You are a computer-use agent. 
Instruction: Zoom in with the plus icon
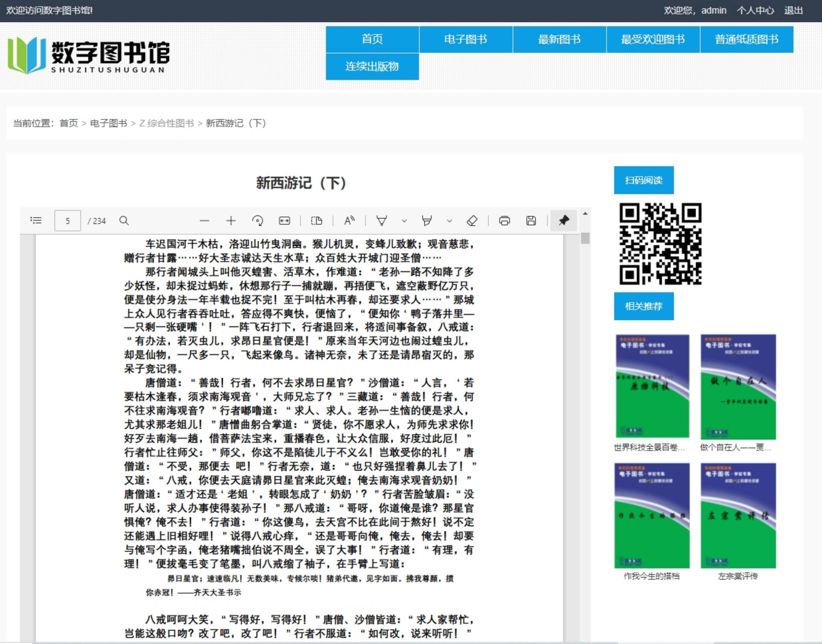coord(231,221)
